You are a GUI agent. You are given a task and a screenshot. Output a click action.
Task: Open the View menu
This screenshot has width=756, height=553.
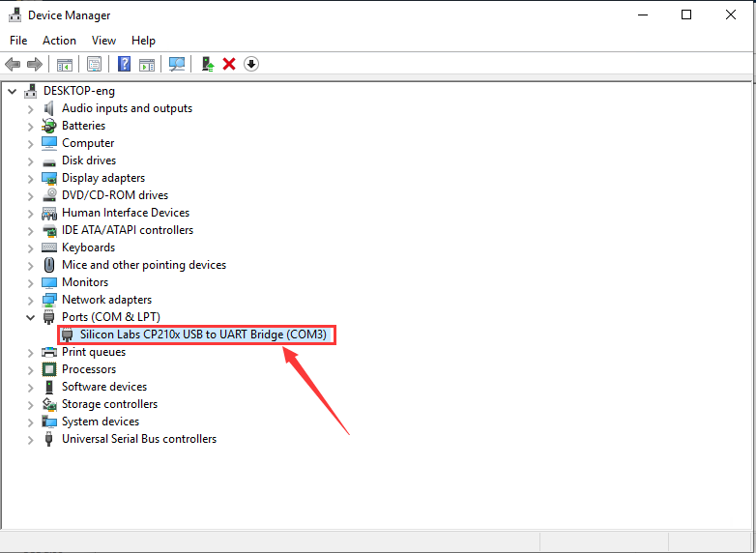point(103,41)
